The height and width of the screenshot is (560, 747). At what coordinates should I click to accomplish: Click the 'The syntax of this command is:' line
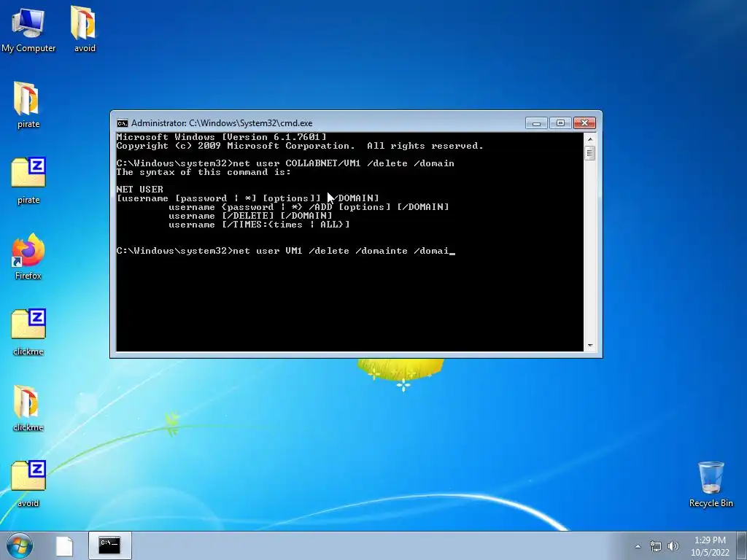204,172
